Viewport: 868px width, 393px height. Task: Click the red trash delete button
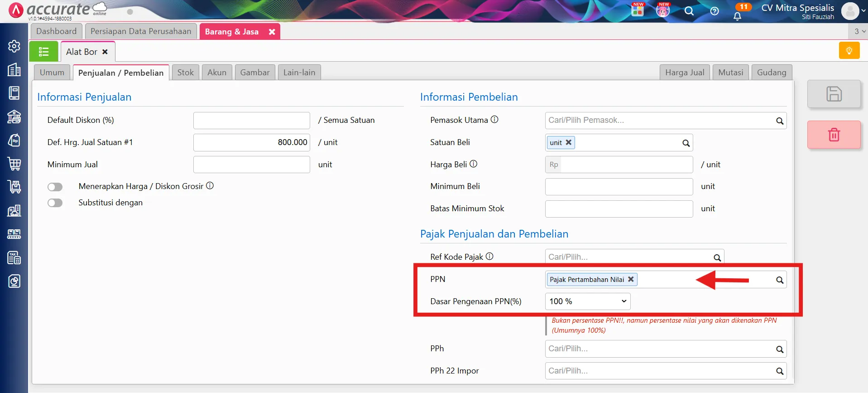pyautogui.click(x=834, y=135)
